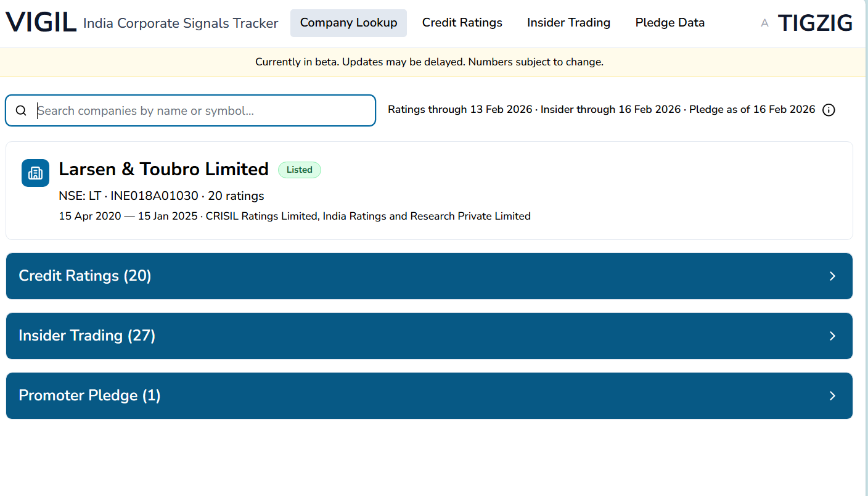Go to the Pledge Data tab

click(x=670, y=23)
